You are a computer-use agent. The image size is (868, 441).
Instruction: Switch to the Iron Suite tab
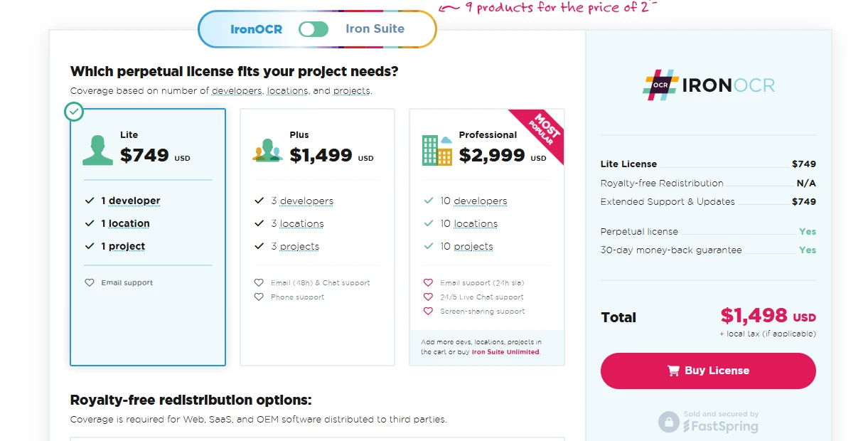[375, 29]
